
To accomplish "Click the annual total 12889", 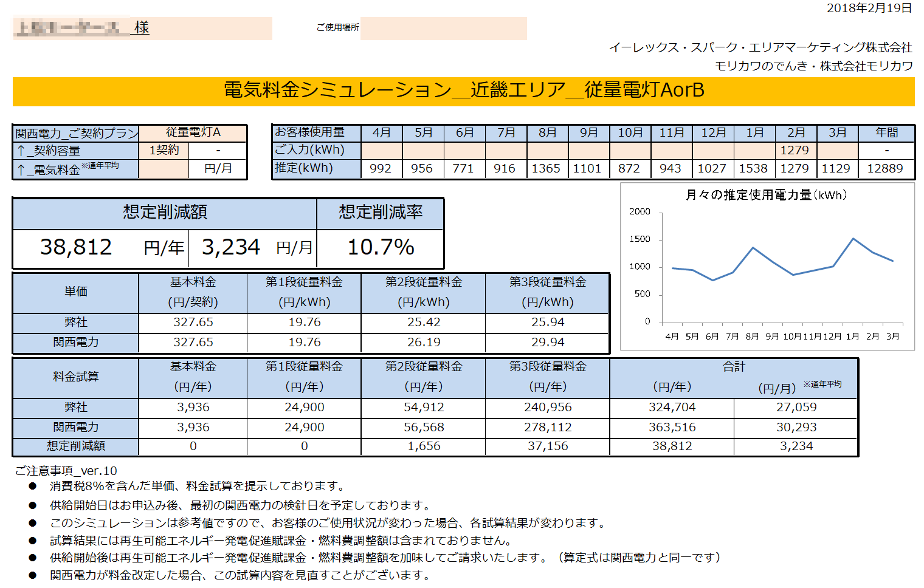I will [x=886, y=168].
